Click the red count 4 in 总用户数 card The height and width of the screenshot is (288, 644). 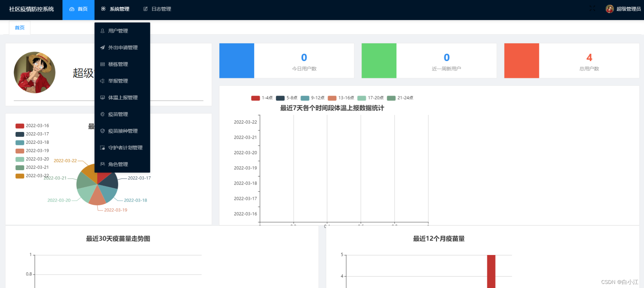pos(589,57)
